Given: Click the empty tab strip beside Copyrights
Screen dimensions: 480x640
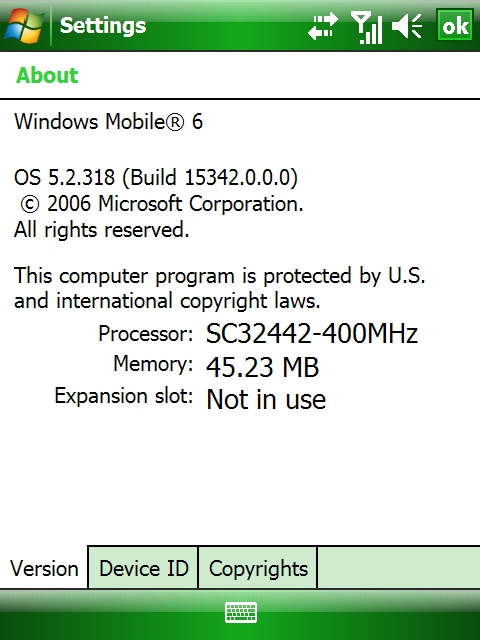Looking at the screenshot, I should (399, 568).
